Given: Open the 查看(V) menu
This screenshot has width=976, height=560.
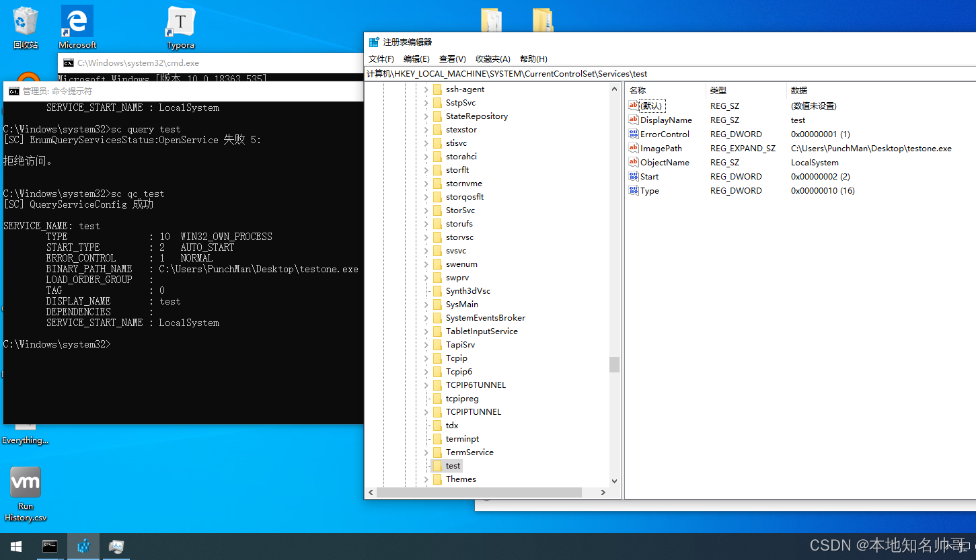Looking at the screenshot, I should [452, 59].
